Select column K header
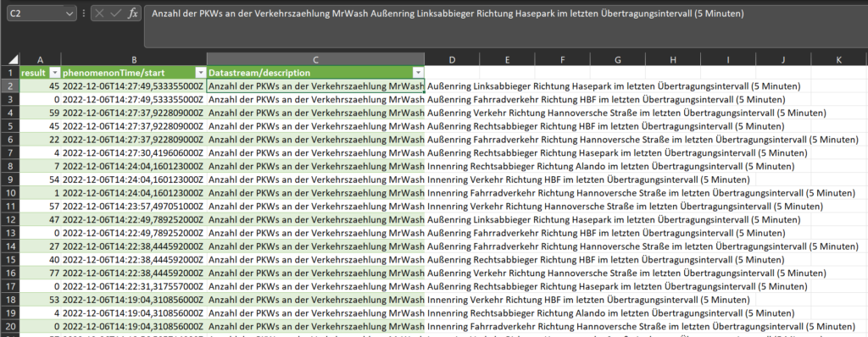 click(x=838, y=60)
